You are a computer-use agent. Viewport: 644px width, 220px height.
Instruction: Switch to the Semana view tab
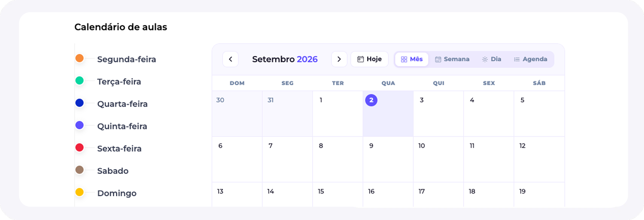click(x=452, y=59)
